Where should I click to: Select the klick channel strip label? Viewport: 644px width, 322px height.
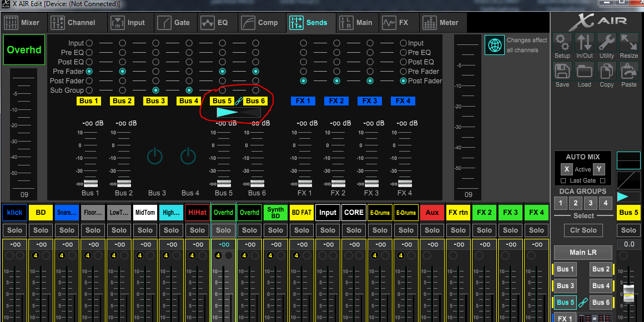[x=15, y=213]
